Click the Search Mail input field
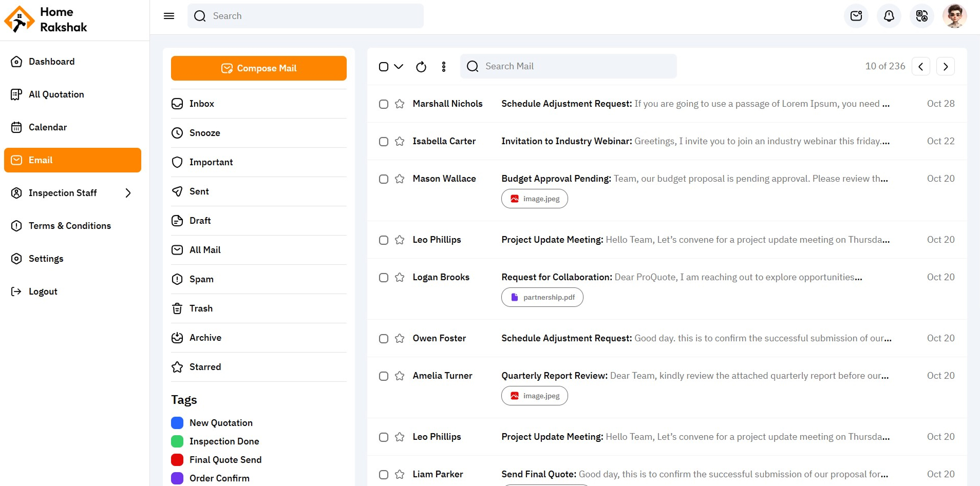This screenshot has height=486, width=980. tap(575, 66)
